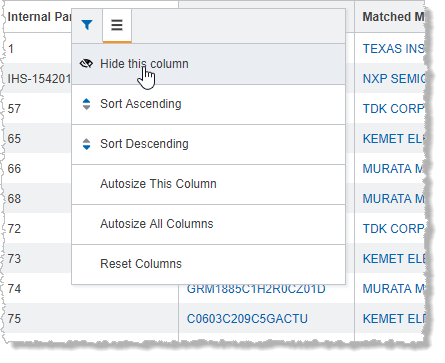Select Autosize All Columns
This screenshot has width=445, height=363.
click(x=208, y=224)
